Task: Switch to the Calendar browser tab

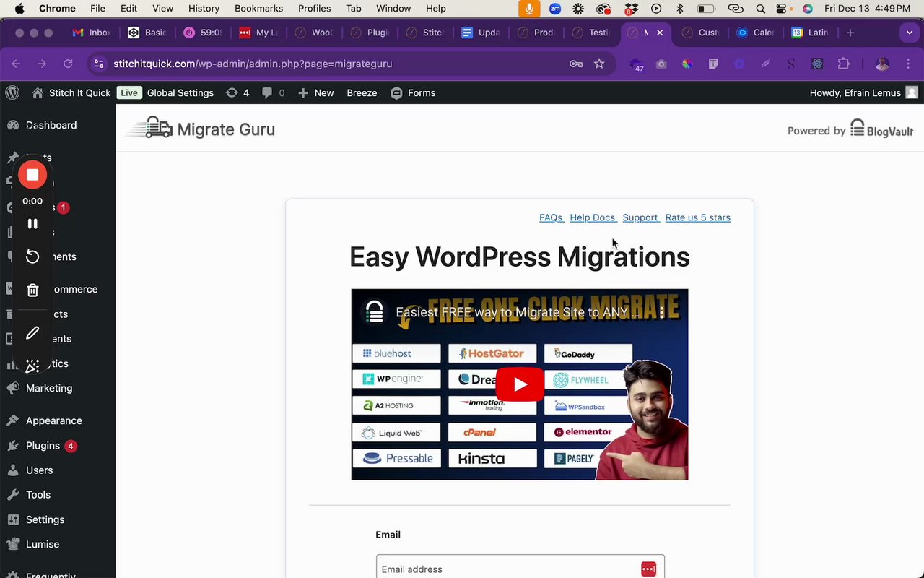Action: pyautogui.click(x=756, y=33)
